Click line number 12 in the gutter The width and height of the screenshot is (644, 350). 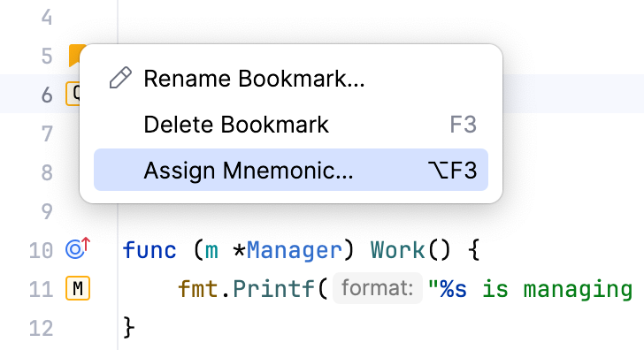point(41,328)
